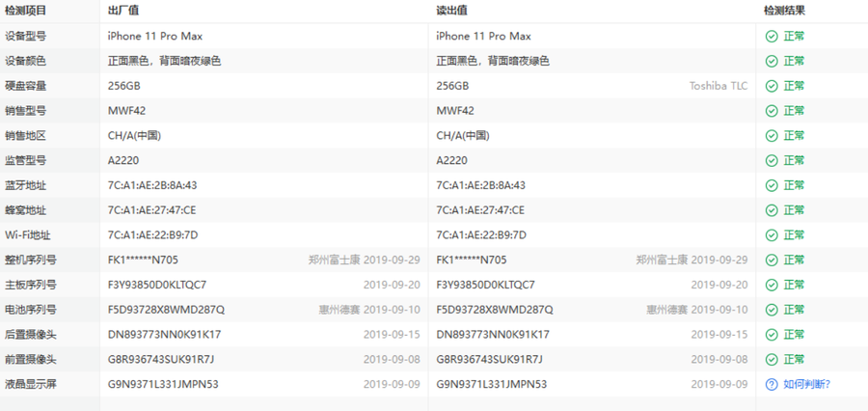Click the Wi-Fi地址 row label
This screenshot has height=411, width=868.
pos(28,235)
